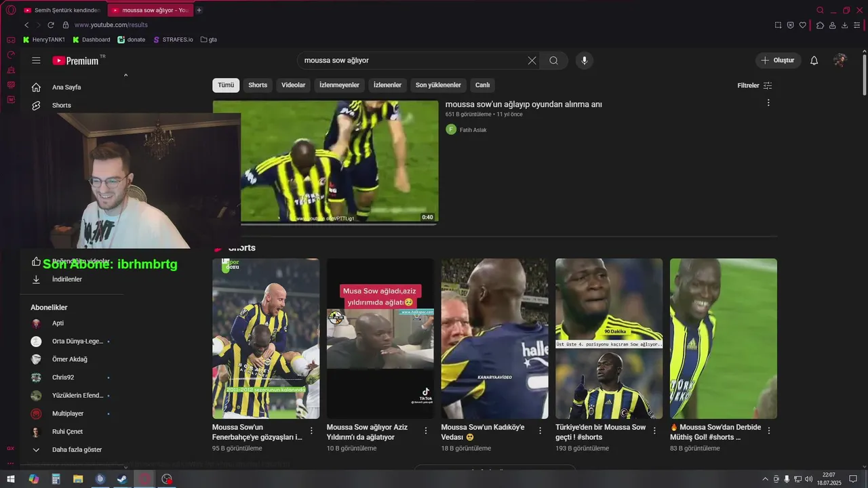Open Opera menu logo icon
The height and width of the screenshot is (488, 868).
click(11, 10)
